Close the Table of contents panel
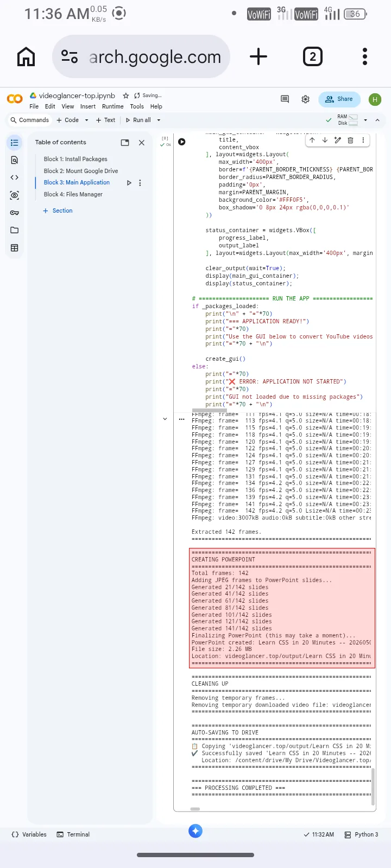The height and width of the screenshot is (868, 391). 142,143
